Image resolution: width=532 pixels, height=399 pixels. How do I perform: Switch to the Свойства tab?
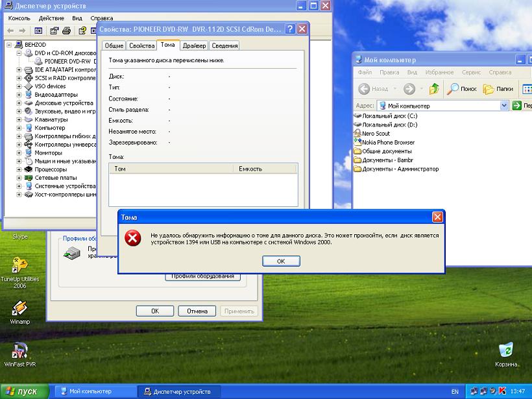click(x=142, y=46)
